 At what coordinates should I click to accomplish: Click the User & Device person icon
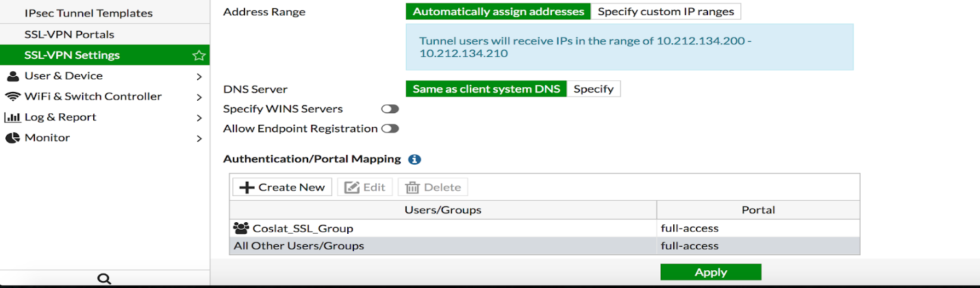[12, 76]
